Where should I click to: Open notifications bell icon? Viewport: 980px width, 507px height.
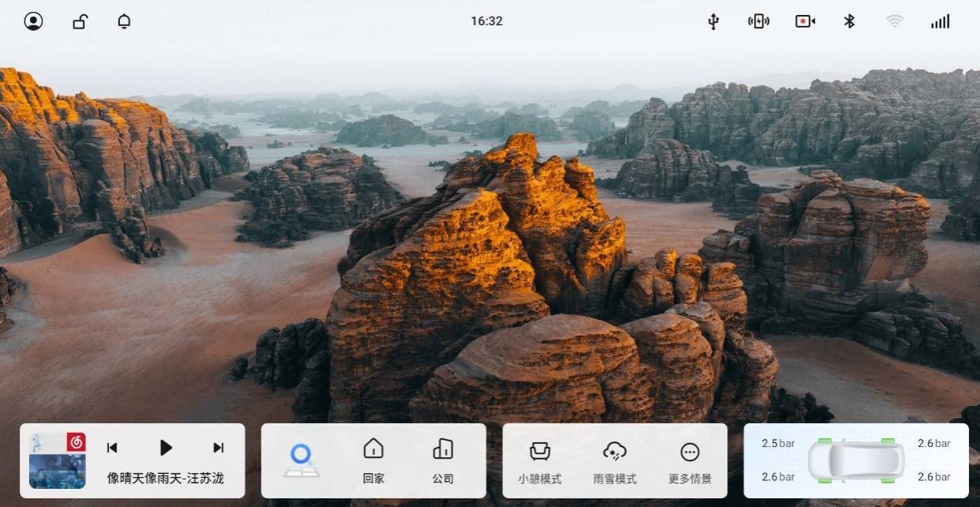click(124, 21)
